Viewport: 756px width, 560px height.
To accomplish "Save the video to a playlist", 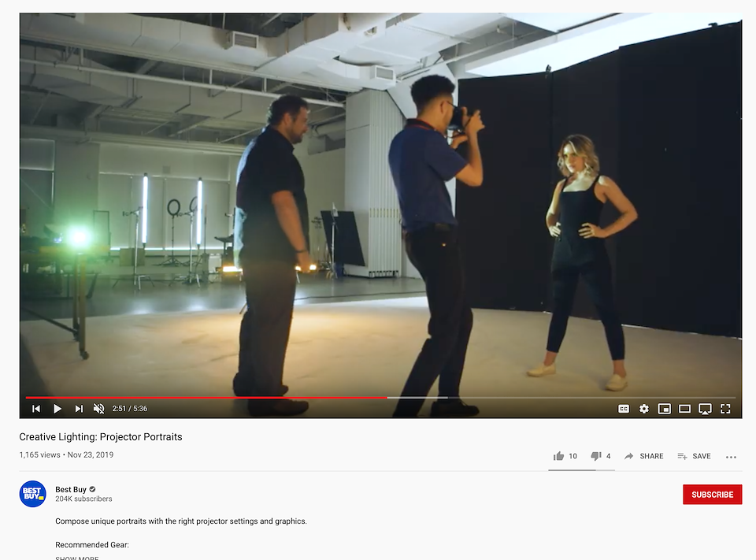I will [694, 456].
